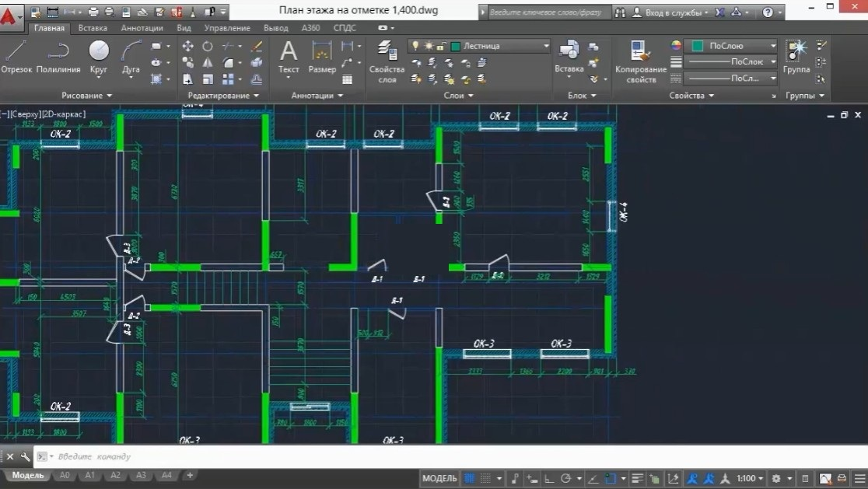This screenshot has width=868, height=489.
Task: Open the Вид ribbon tab
Action: (x=184, y=28)
